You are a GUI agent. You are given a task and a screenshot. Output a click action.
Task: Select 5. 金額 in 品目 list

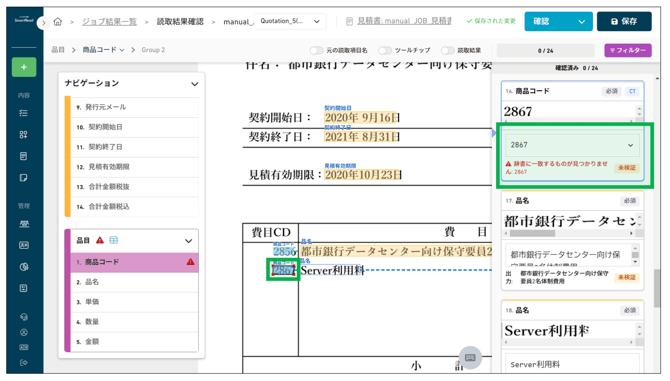point(134,341)
